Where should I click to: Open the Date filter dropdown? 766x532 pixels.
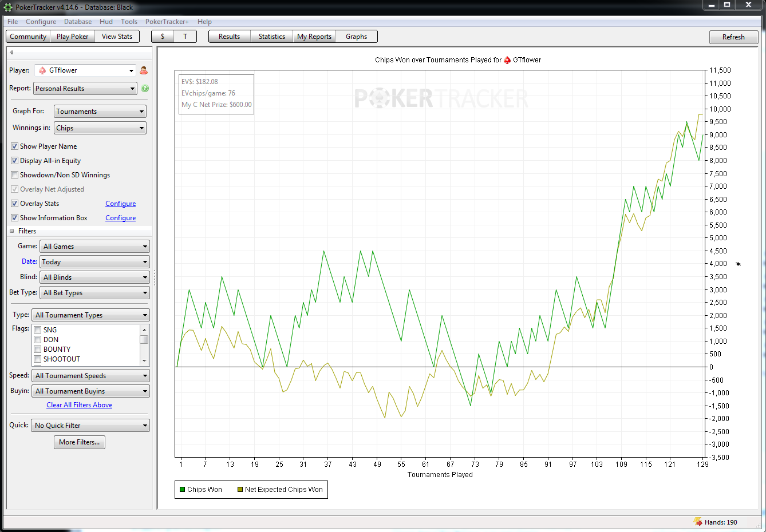(x=94, y=262)
